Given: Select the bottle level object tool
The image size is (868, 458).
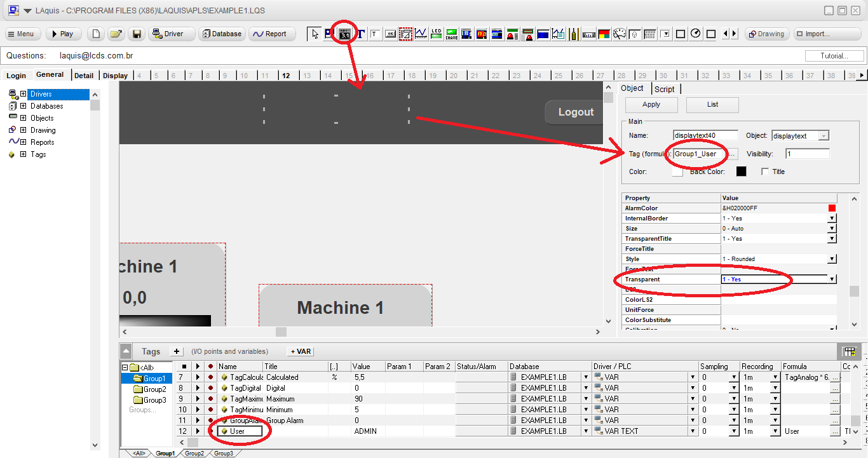Looking at the screenshot, I should (573, 34).
